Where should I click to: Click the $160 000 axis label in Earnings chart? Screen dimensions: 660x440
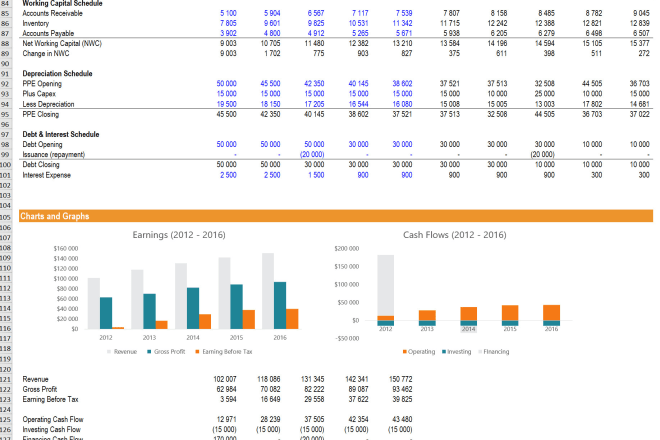[66, 248]
